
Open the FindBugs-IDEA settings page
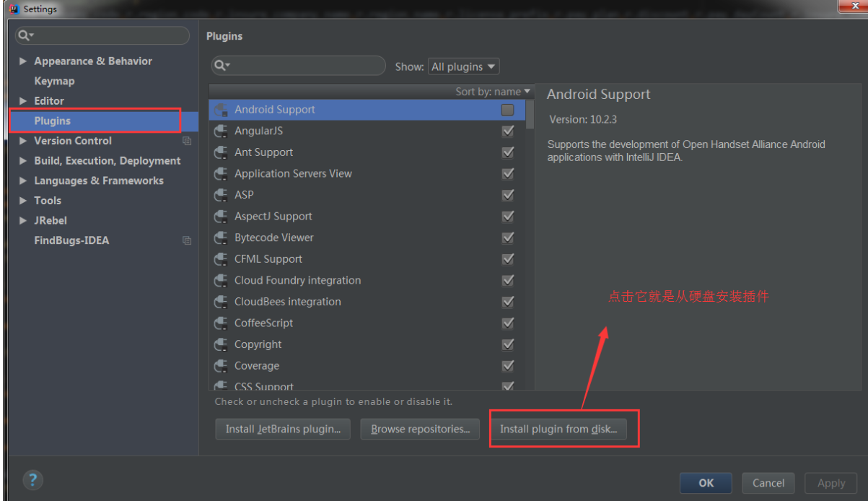[71, 240]
